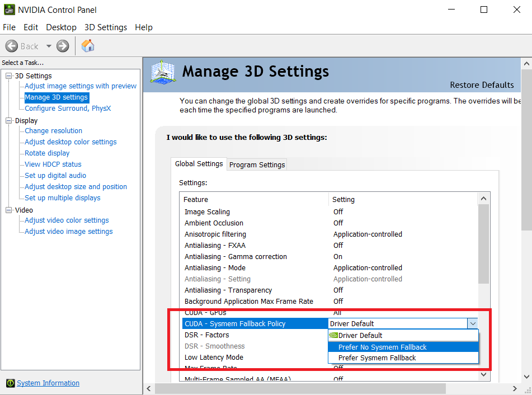Click Restore Defaults link

(x=482, y=85)
